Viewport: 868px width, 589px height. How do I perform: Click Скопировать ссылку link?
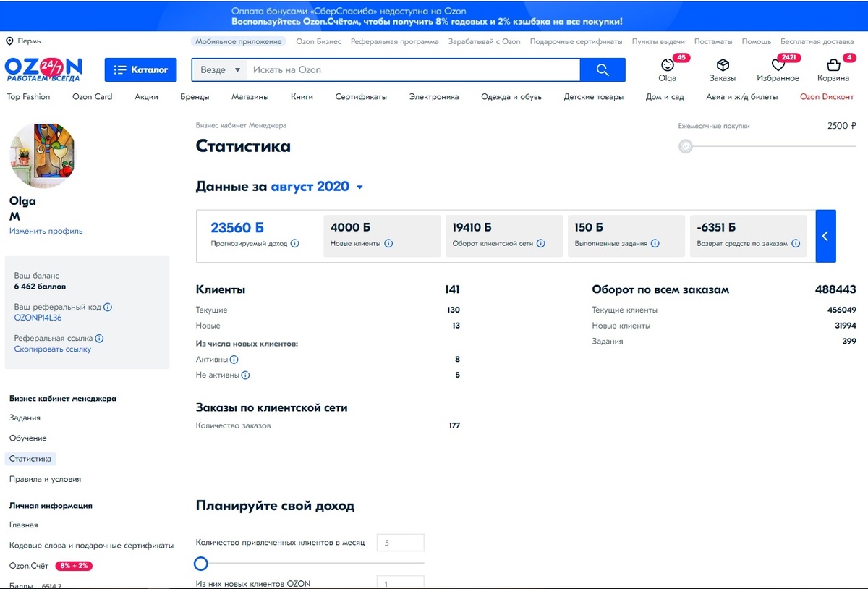[x=53, y=349]
